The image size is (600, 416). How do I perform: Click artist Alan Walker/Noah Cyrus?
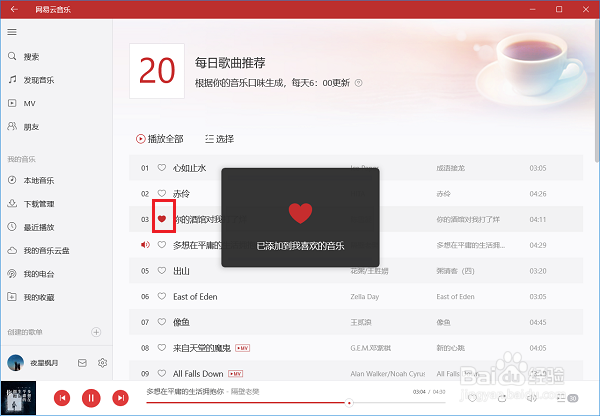pos(388,374)
